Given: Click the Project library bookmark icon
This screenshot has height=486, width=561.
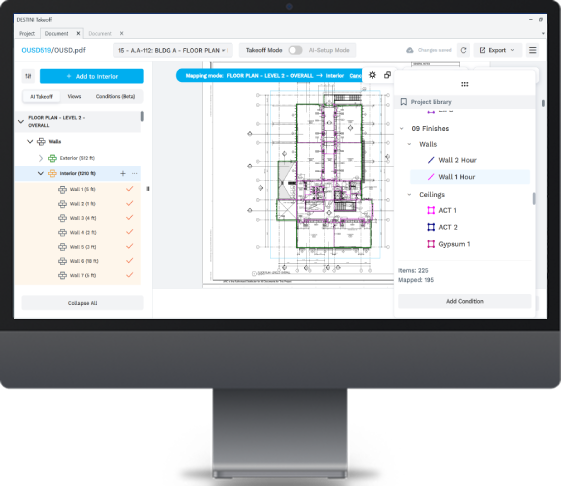Looking at the screenshot, I should pos(404,102).
